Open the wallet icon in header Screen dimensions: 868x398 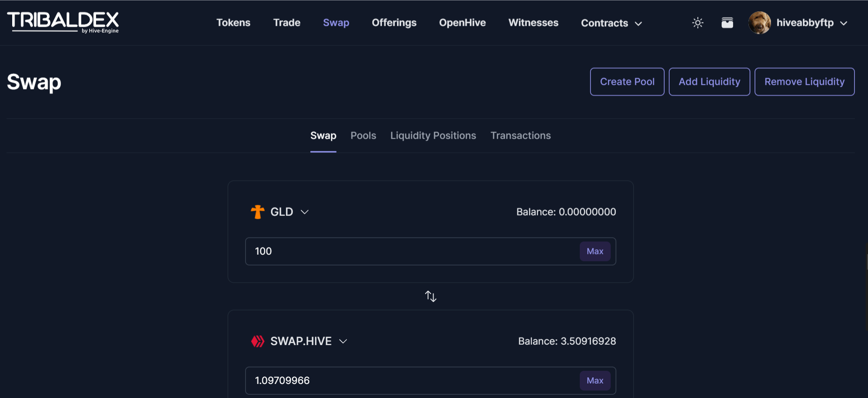click(727, 23)
